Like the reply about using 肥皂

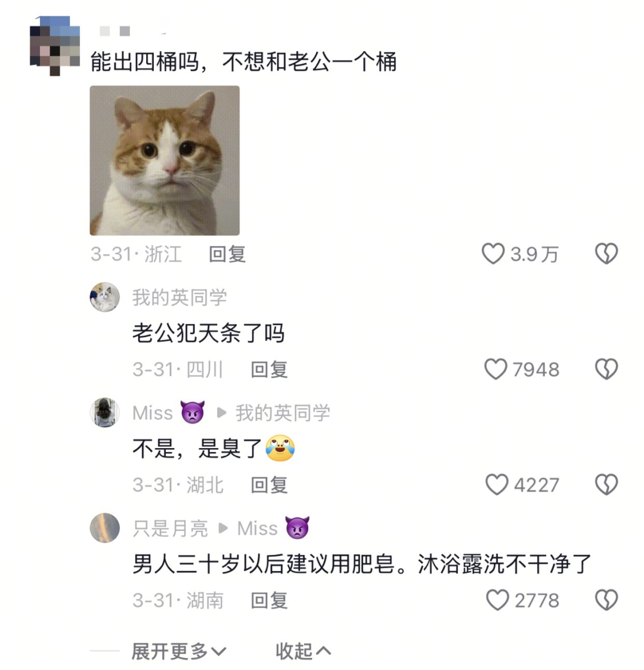pos(497,600)
